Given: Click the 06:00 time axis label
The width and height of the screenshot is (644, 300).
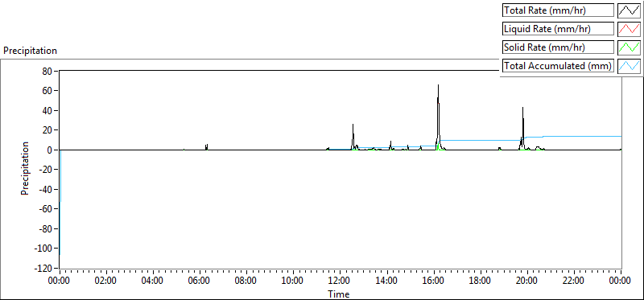Looking at the screenshot, I should coord(200,282).
